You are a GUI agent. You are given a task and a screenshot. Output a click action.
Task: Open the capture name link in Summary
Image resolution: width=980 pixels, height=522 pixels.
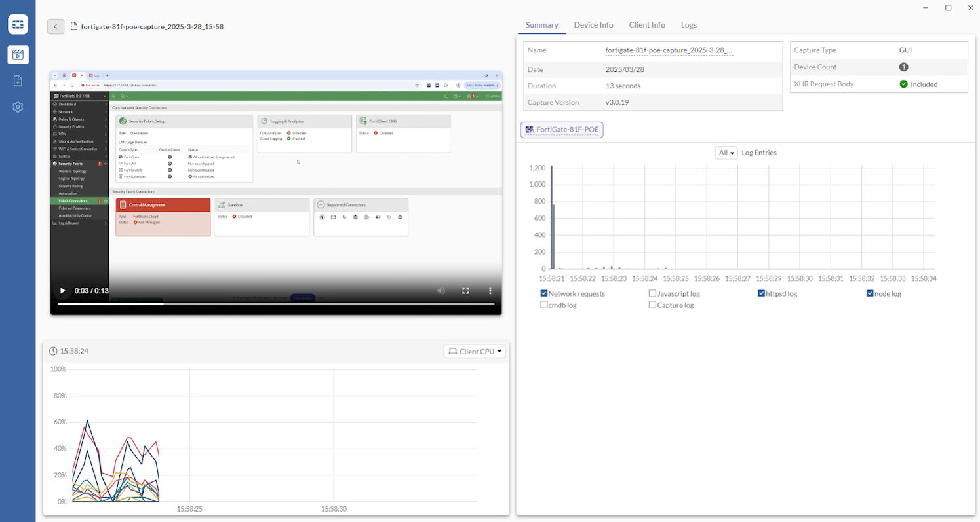click(669, 50)
